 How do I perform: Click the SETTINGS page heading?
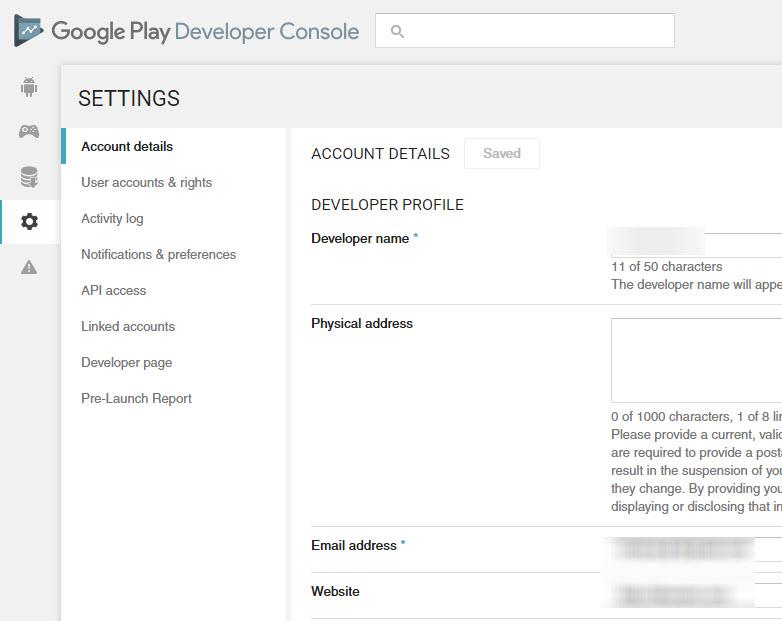click(x=129, y=98)
